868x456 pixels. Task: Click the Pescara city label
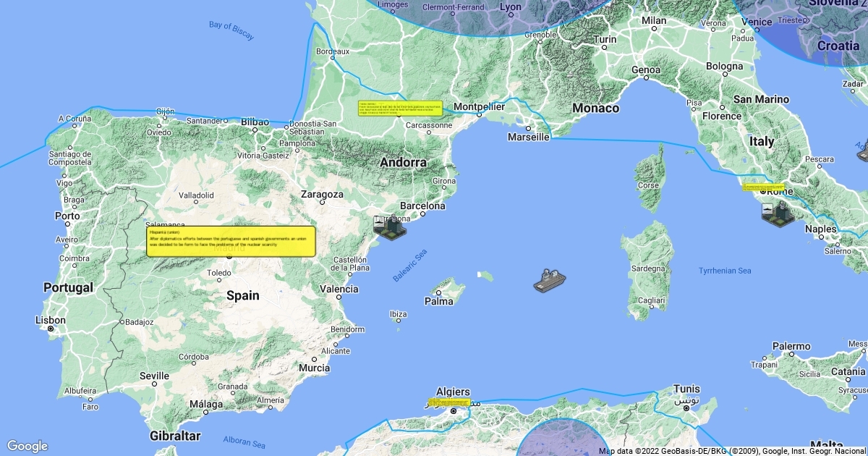click(x=820, y=159)
